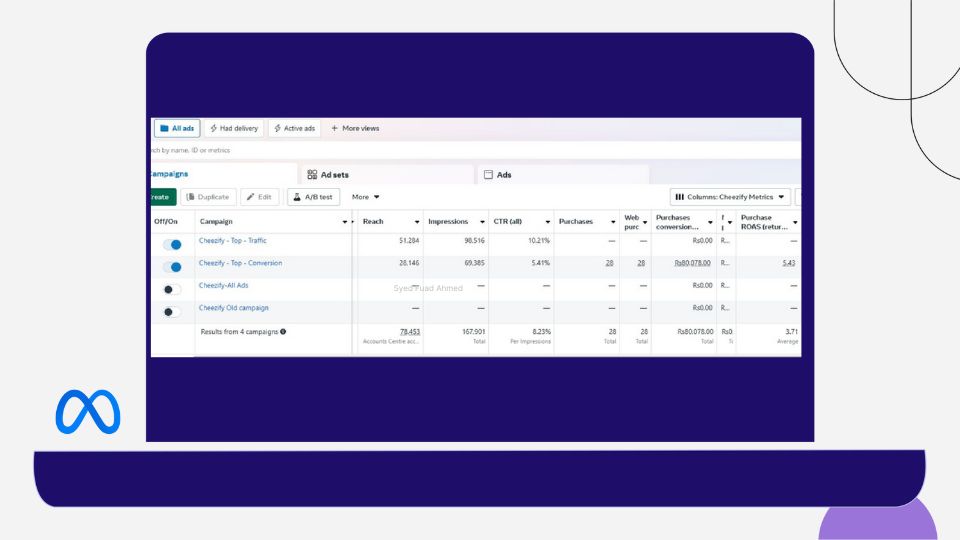Click the plus icon for More views

335,129
